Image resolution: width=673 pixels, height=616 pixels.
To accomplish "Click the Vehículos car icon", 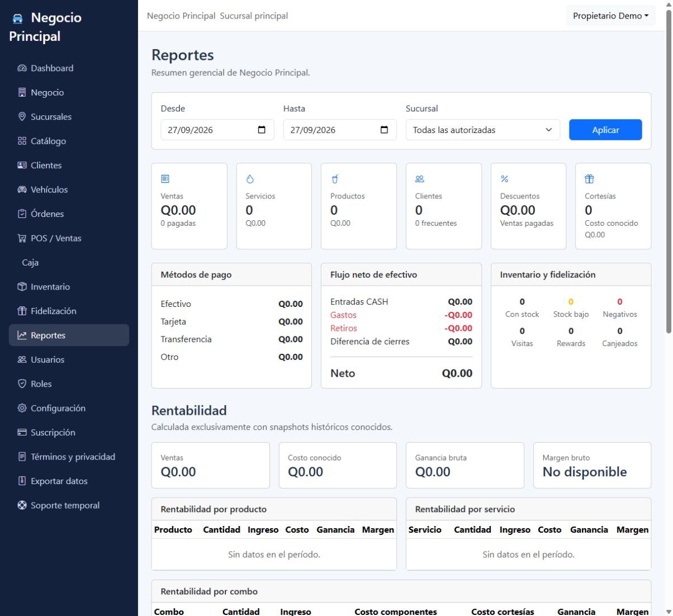I will pos(22,189).
